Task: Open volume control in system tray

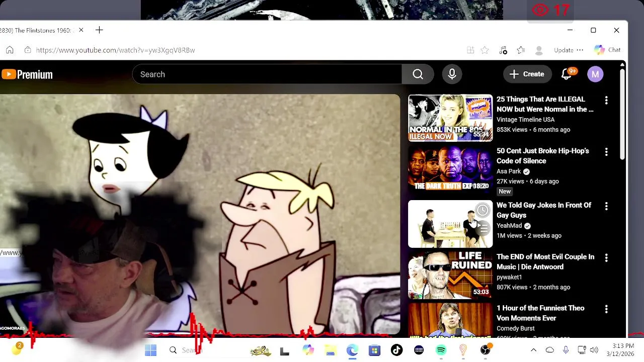Action: point(594,350)
